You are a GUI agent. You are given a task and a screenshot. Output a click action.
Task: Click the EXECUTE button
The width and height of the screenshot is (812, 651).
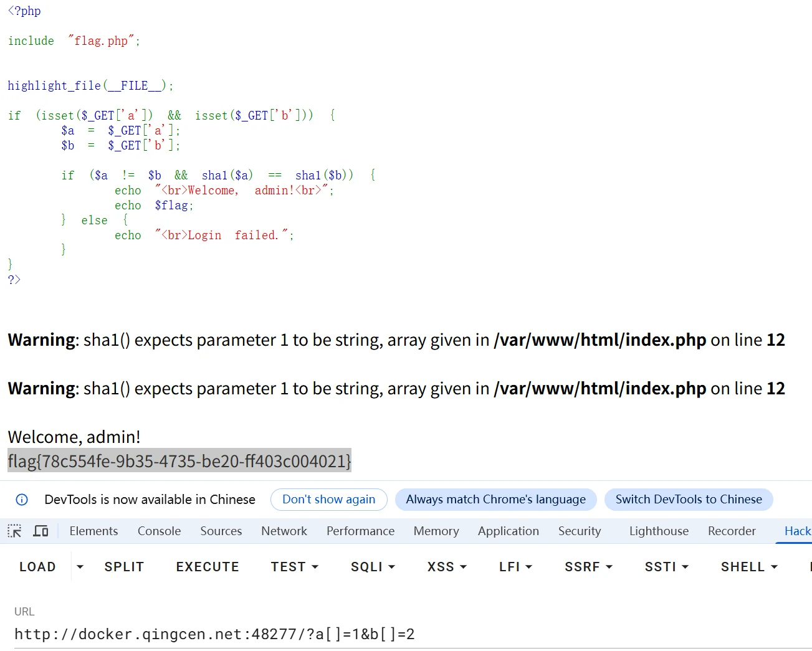(208, 567)
